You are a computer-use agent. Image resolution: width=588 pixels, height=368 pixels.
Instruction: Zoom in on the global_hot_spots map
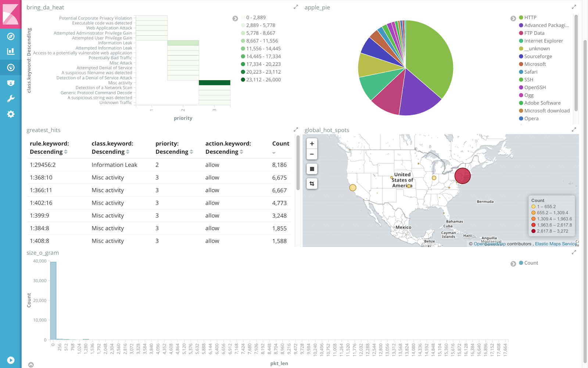coord(311,144)
